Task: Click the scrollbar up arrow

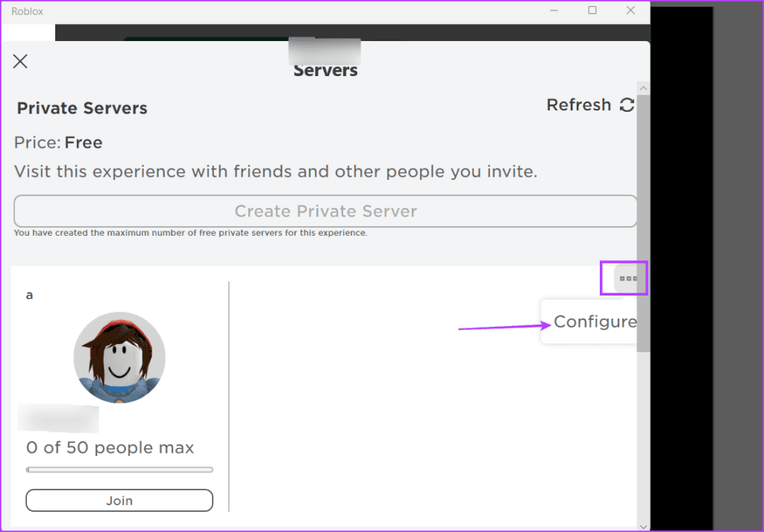Action: pyautogui.click(x=643, y=88)
